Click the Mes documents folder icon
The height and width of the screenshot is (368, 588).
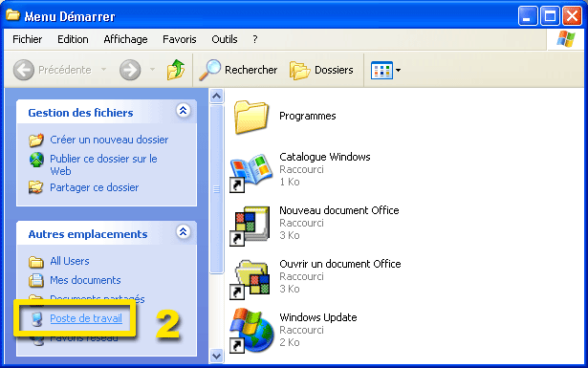pyautogui.click(x=36, y=280)
